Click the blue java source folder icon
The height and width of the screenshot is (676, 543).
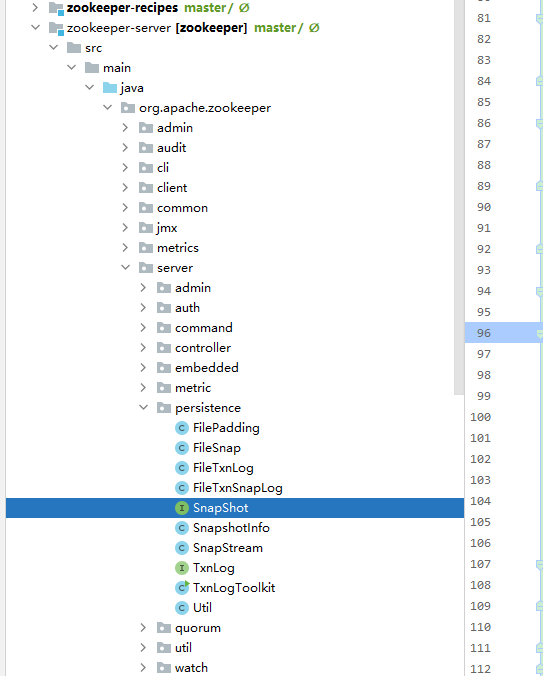point(110,88)
